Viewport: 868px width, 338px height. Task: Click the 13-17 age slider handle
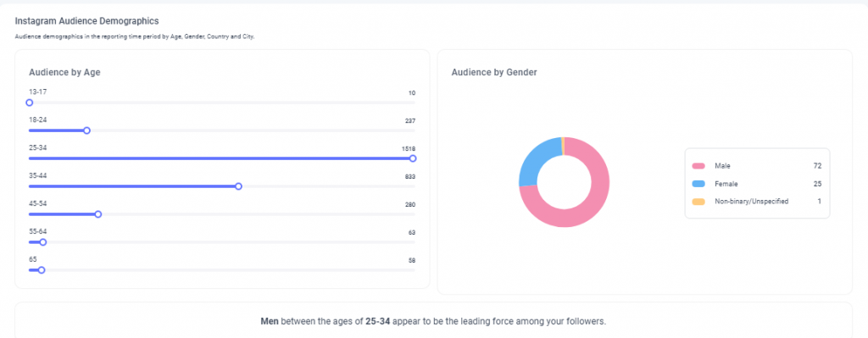30,103
